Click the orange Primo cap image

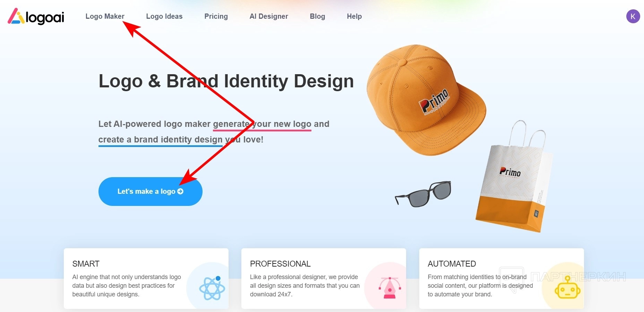click(426, 100)
